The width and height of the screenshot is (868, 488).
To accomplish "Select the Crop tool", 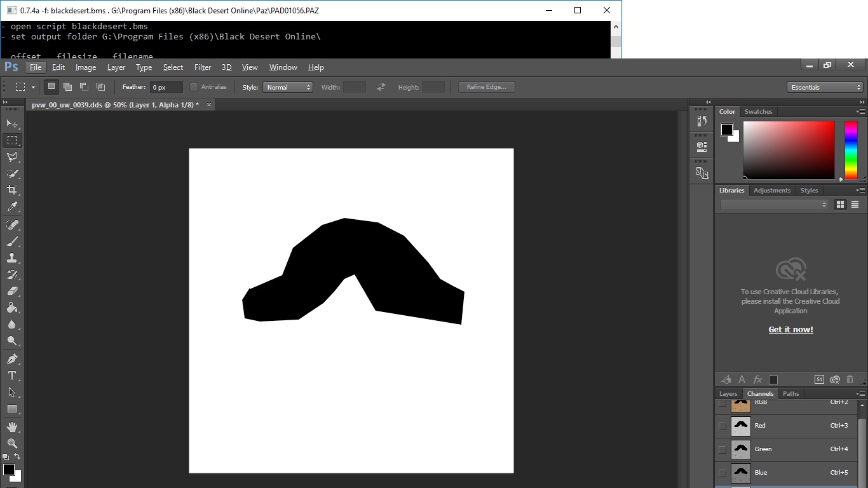I will point(12,190).
